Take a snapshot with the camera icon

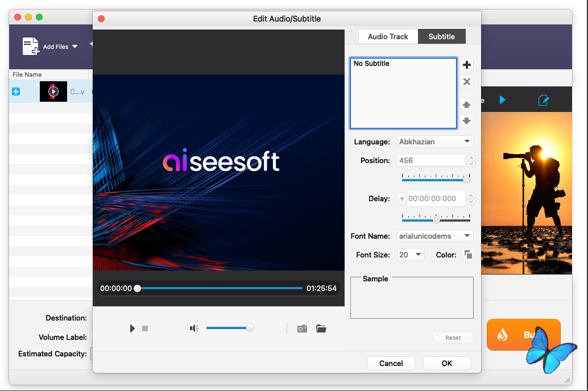click(x=302, y=328)
